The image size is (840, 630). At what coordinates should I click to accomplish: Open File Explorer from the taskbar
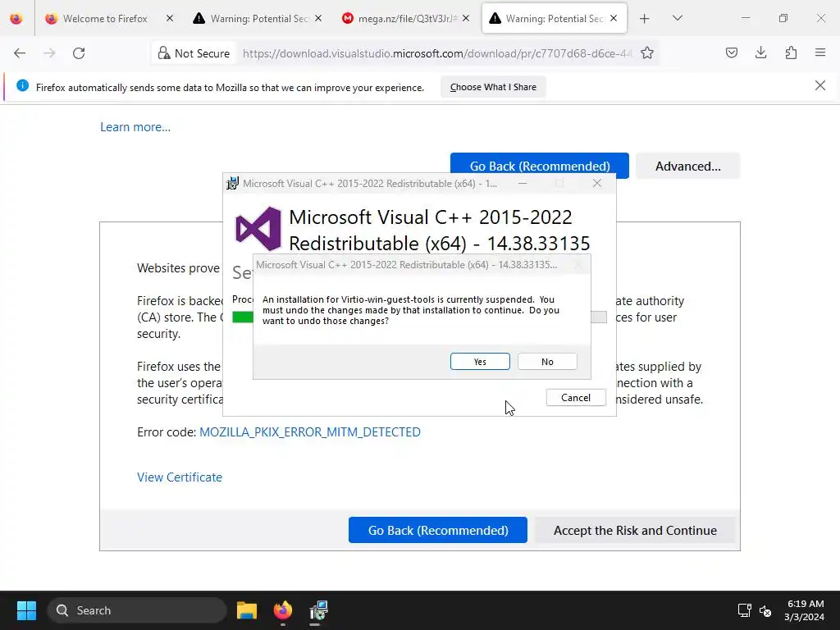[247, 610]
